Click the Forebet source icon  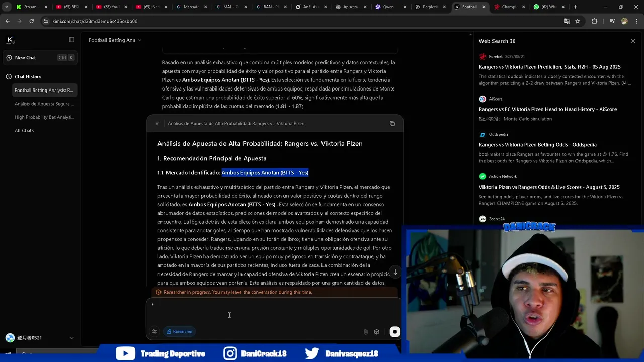point(482,57)
